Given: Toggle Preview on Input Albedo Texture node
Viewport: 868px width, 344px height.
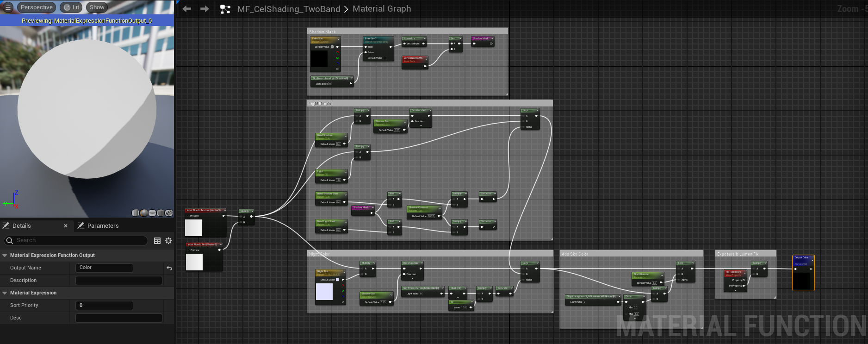Looking at the screenshot, I should (187, 216).
